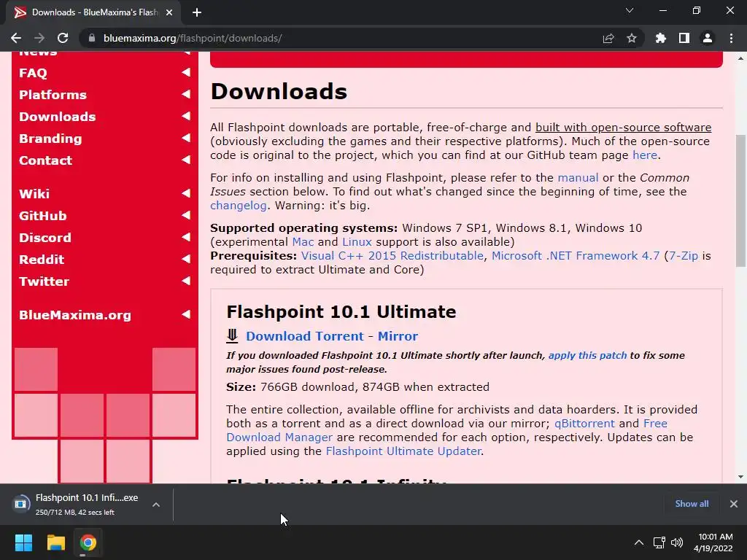747x560 pixels.
Task: Open the Extensions puzzle icon
Action: [661, 38]
